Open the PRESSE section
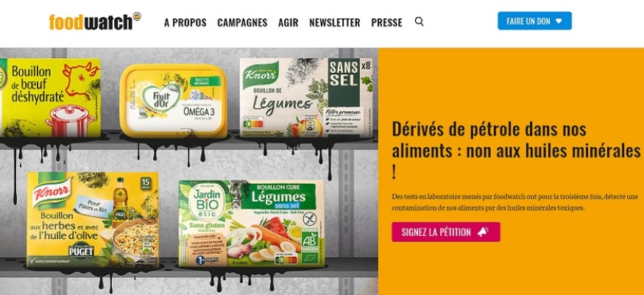This screenshot has height=295, width=644. 387,23
